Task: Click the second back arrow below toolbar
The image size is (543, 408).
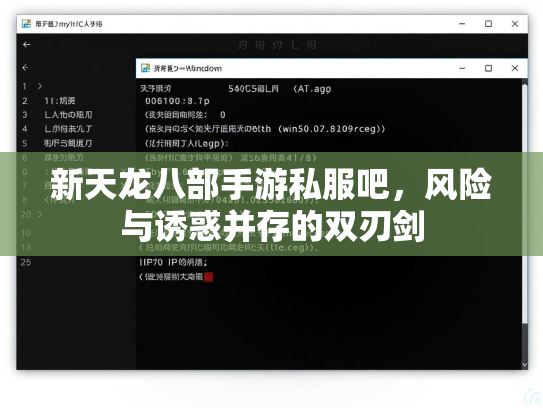Action: point(25,68)
